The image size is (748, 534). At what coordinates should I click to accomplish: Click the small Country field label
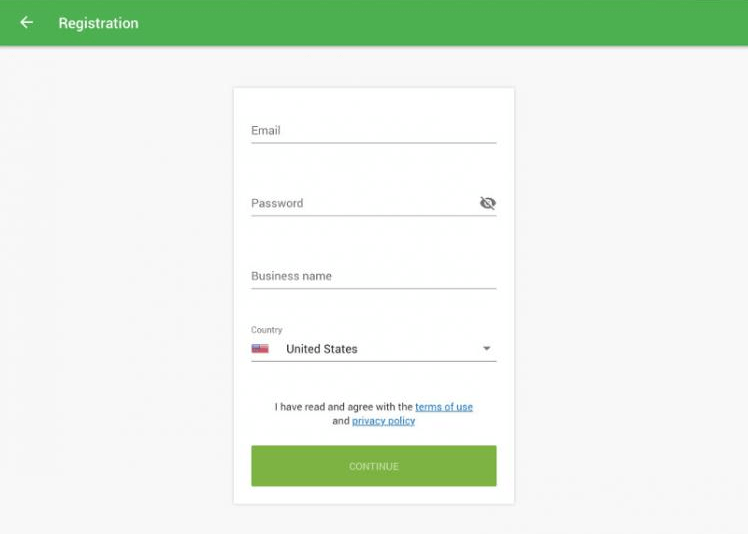[x=266, y=330]
